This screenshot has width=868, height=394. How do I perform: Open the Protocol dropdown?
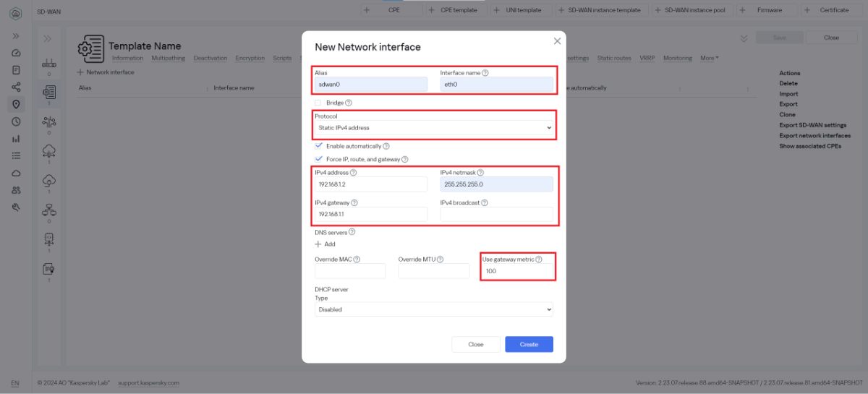click(x=434, y=128)
